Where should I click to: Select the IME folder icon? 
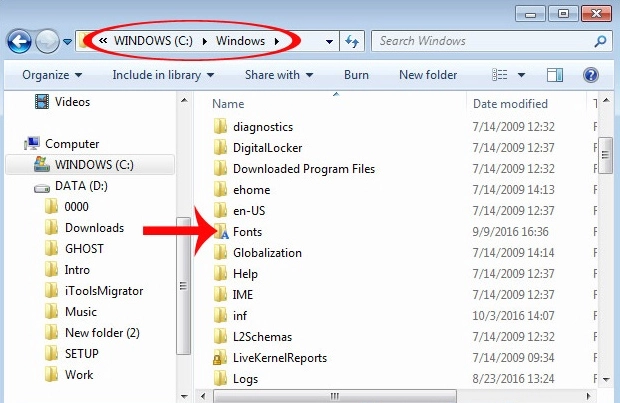click(220, 294)
